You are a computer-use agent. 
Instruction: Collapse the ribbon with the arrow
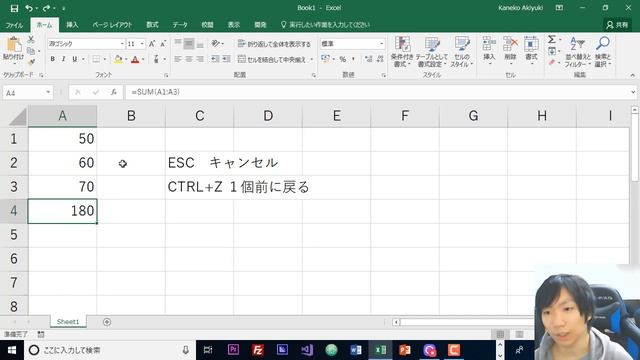point(633,75)
